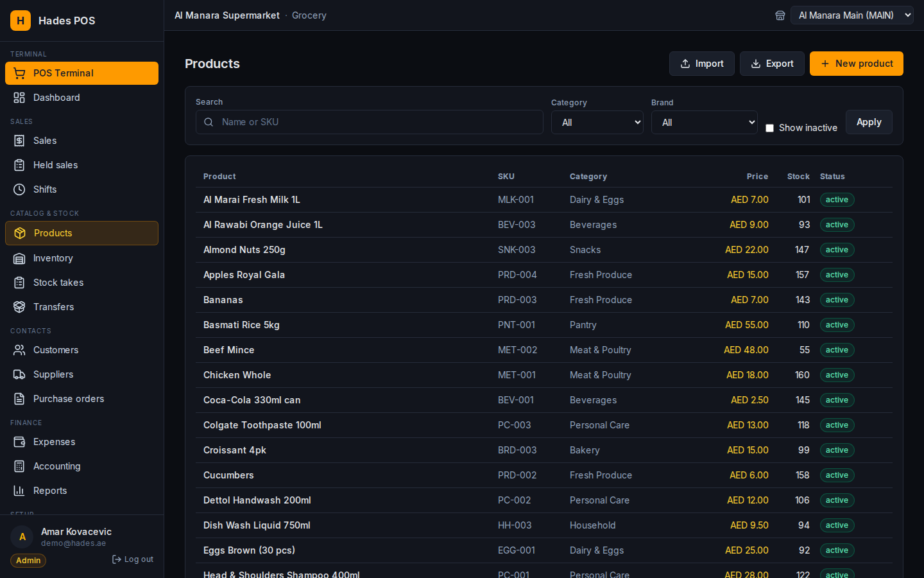Click the Household category of Dish Wash Liquid
Viewport: 924px width, 578px height.
(x=593, y=525)
